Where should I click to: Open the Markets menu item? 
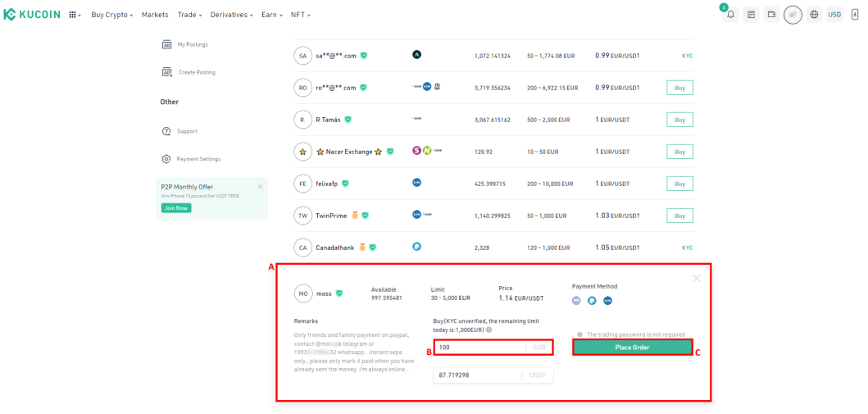155,15
